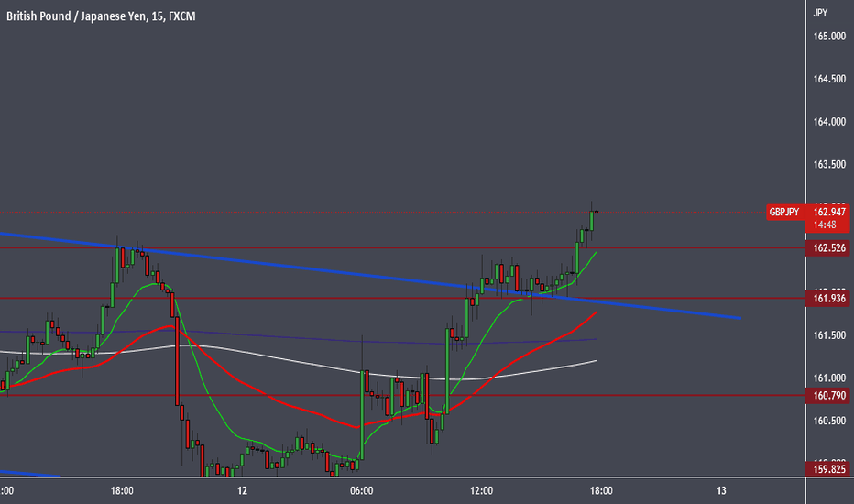Click the 161.936 horizontal line price label
The width and height of the screenshot is (854, 504).
[827, 298]
